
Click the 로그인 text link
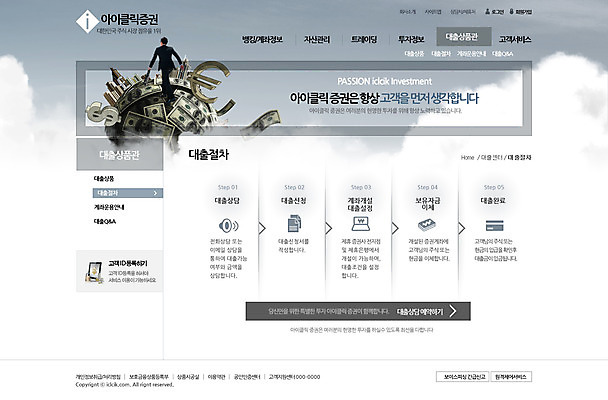(x=497, y=12)
